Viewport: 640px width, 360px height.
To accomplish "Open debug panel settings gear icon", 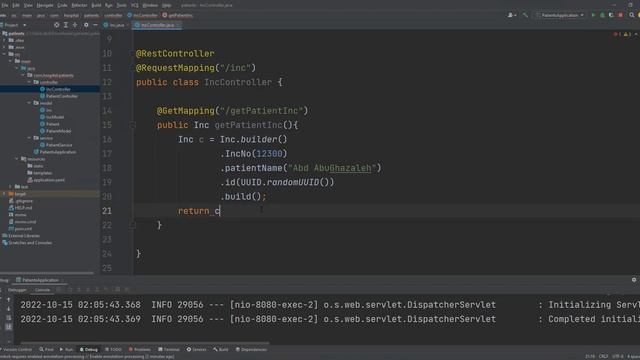I will pyautogui.click(x=634, y=280).
